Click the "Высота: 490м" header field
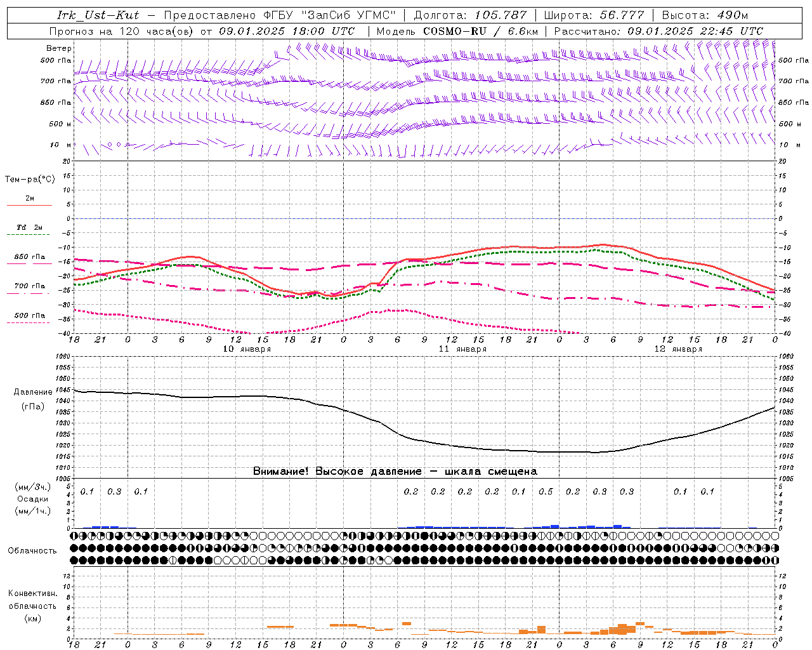 tap(705, 15)
